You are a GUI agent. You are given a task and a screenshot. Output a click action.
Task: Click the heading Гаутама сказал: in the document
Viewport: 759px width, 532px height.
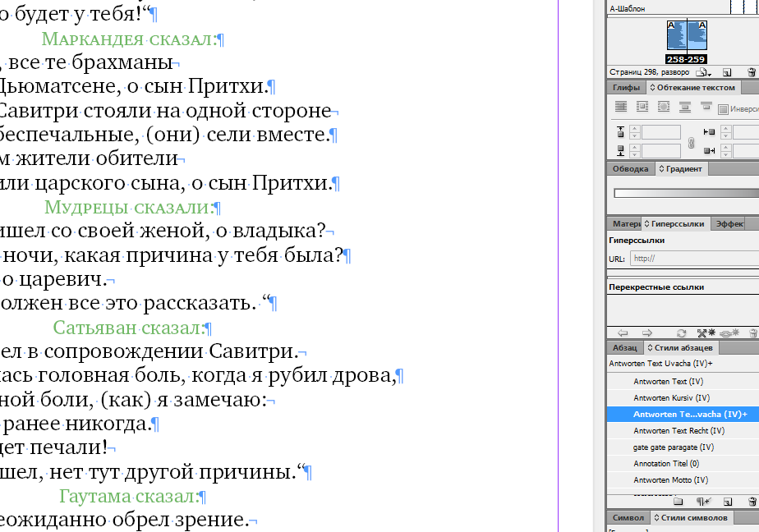(x=129, y=496)
